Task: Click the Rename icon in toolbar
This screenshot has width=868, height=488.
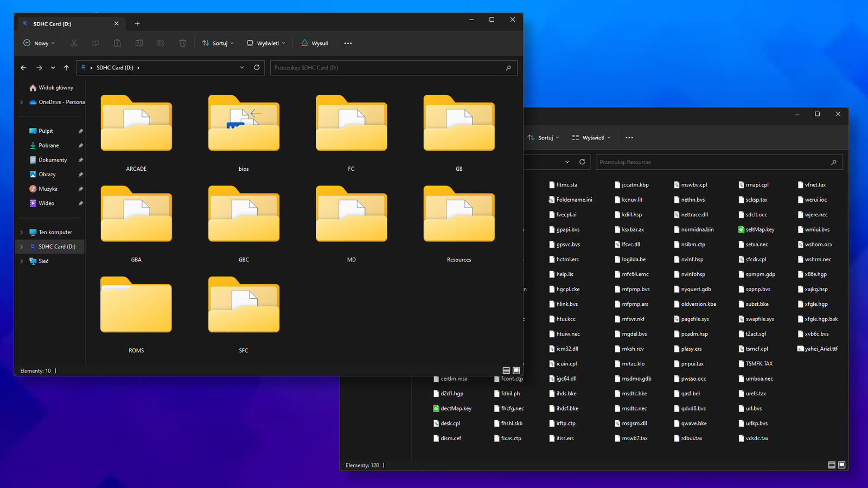Action: (139, 43)
